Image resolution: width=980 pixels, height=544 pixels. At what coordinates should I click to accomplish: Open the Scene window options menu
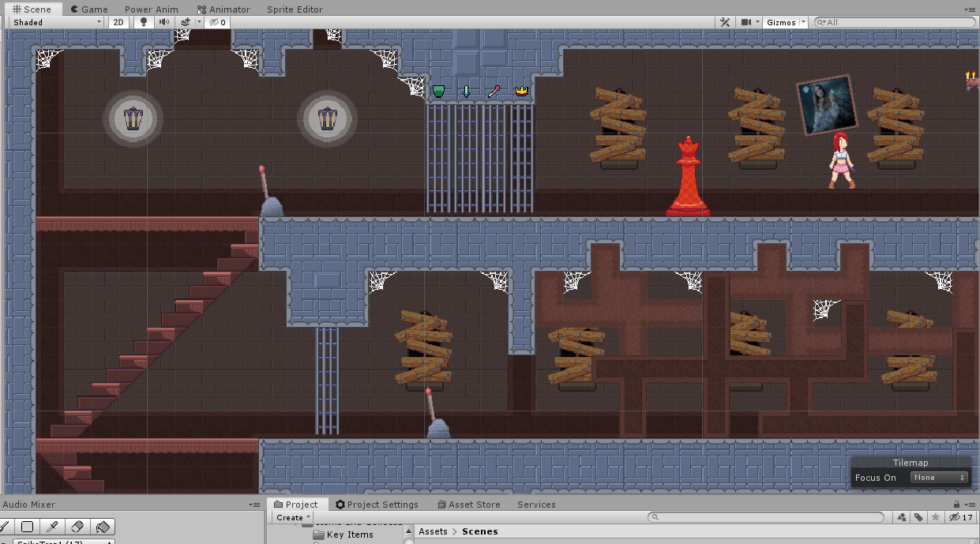tap(971, 9)
